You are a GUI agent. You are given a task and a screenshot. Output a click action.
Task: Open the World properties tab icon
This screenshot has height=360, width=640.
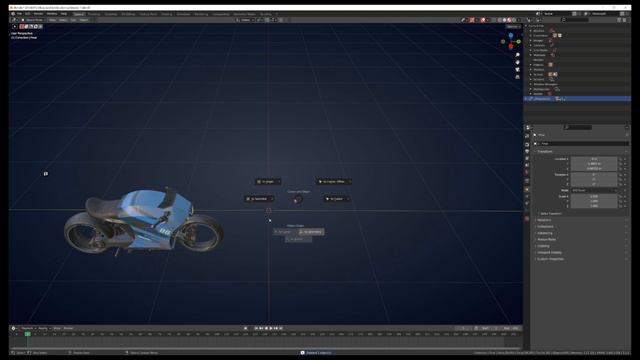click(x=527, y=172)
